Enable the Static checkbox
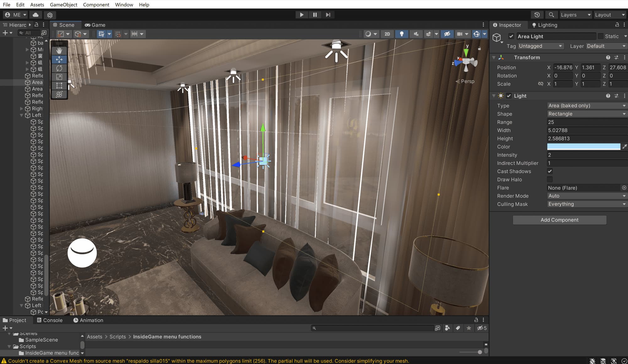This screenshot has width=628, height=364. (x=601, y=36)
